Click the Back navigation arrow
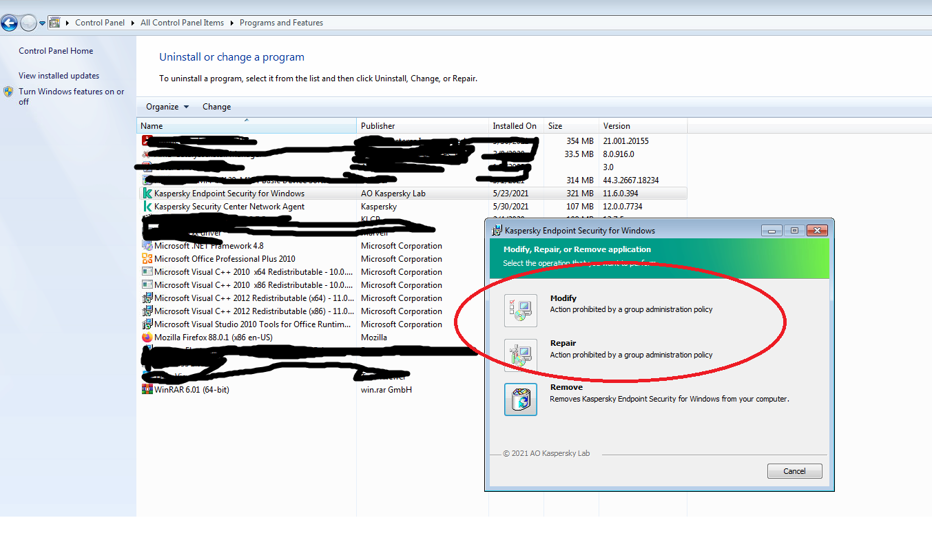Viewport: 932px width, 560px height. click(9, 23)
